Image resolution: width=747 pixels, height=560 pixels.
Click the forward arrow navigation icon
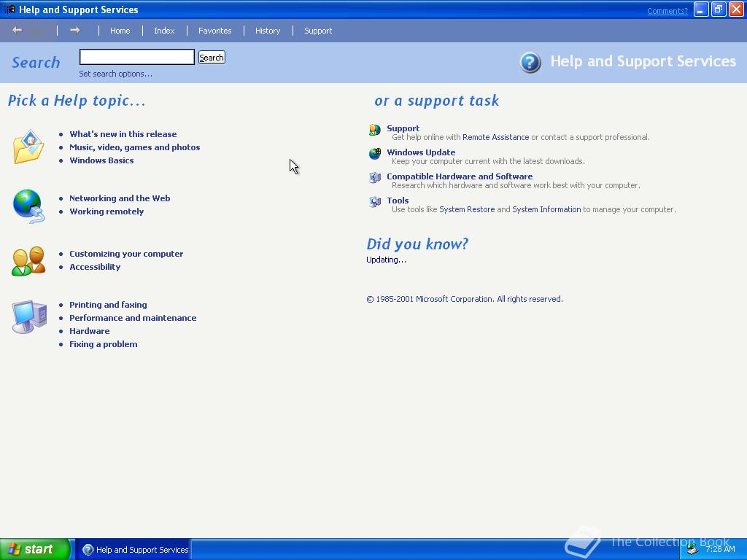click(75, 31)
